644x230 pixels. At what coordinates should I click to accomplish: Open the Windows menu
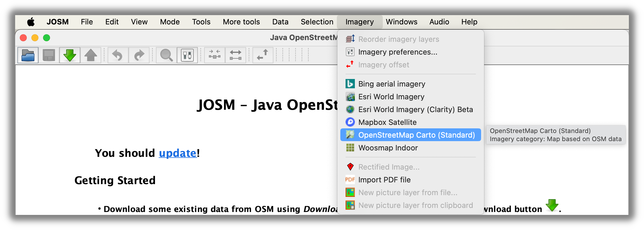pos(401,22)
